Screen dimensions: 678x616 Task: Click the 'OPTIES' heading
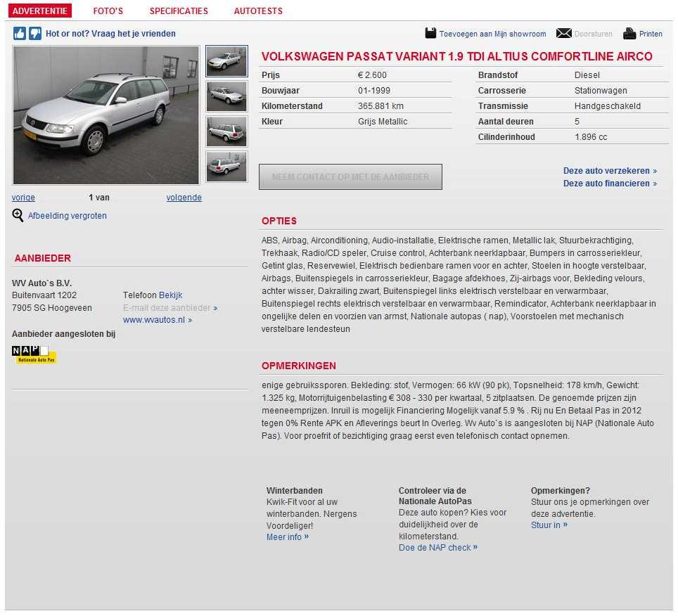coord(279,221)
